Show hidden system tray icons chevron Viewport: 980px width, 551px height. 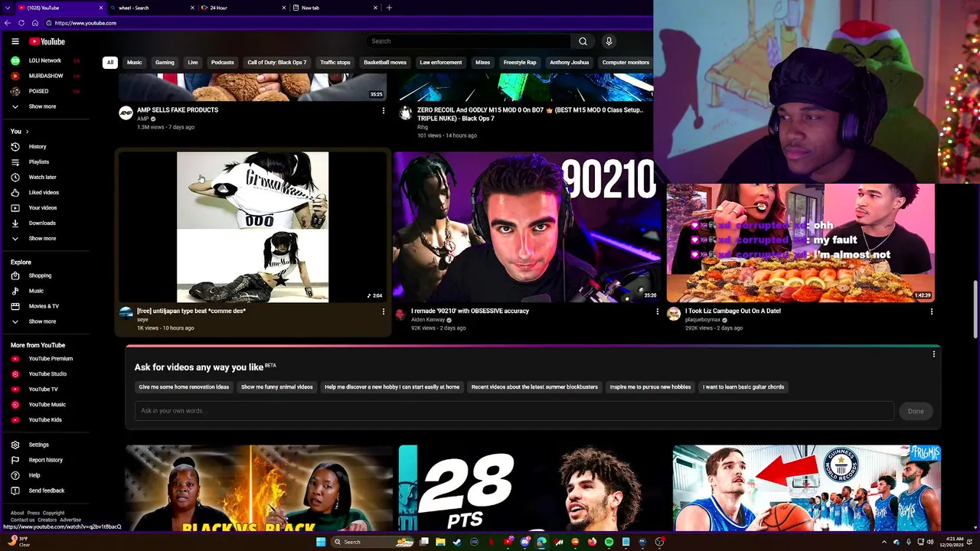884,542
